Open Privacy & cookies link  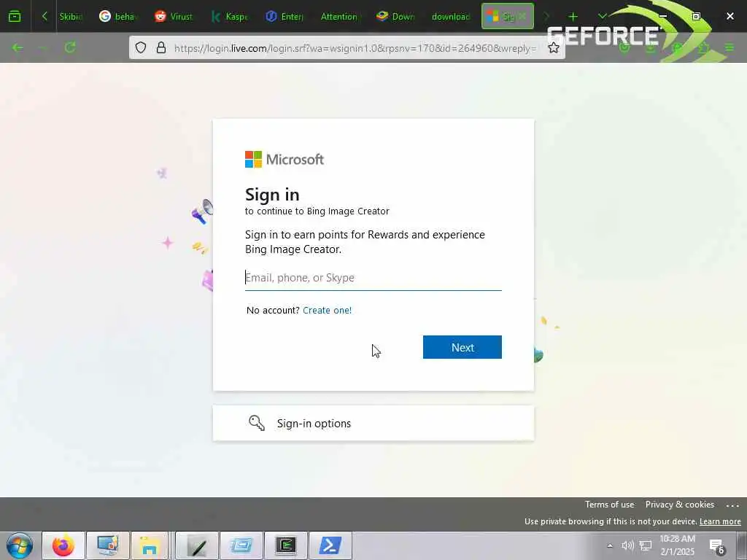point(679,505)
